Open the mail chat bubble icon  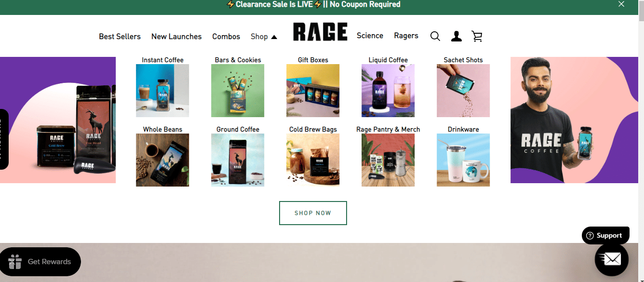[611, 259]
